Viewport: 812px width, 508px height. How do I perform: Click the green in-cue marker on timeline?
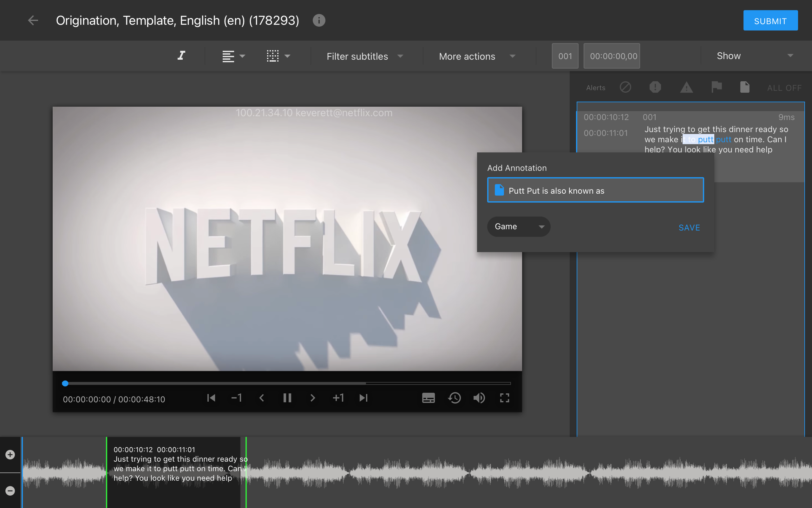tap(106, 472)
